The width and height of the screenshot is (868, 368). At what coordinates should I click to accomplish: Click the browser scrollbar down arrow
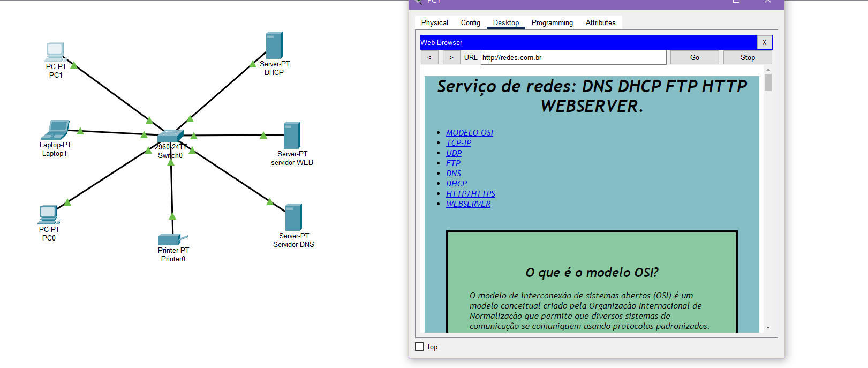(x=768, y=328)
